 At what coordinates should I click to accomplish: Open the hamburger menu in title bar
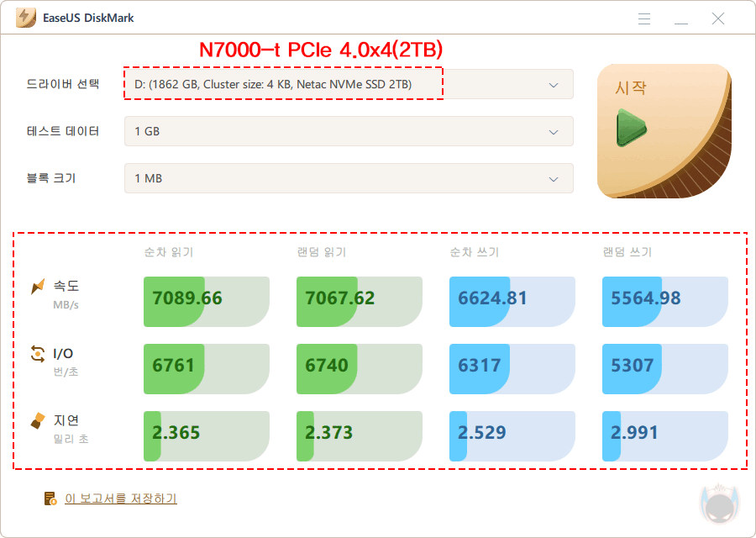click(x=644, y=18)
